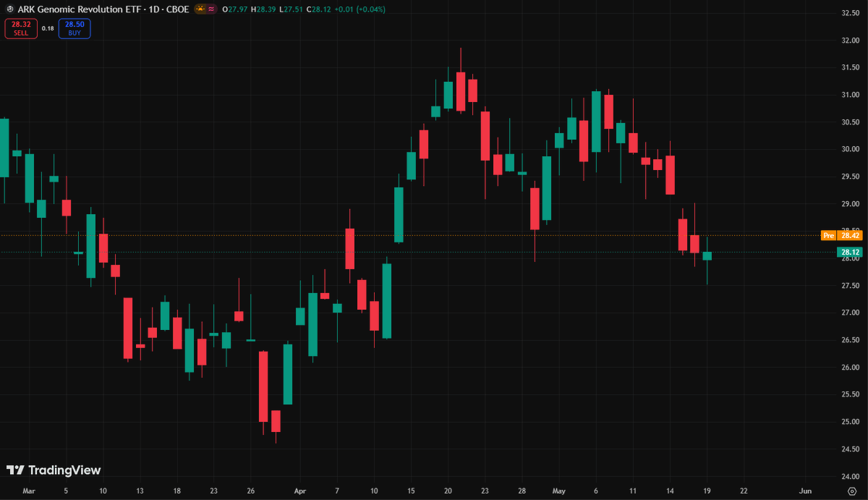The width and height of the screenshot is (868, 500).
Task: Click the 30.00 price axis label
Action: 850,149
